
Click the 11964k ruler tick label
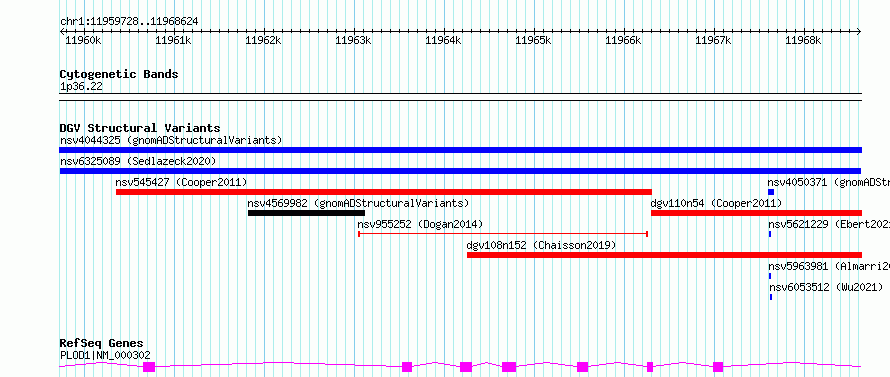(443, 41)
